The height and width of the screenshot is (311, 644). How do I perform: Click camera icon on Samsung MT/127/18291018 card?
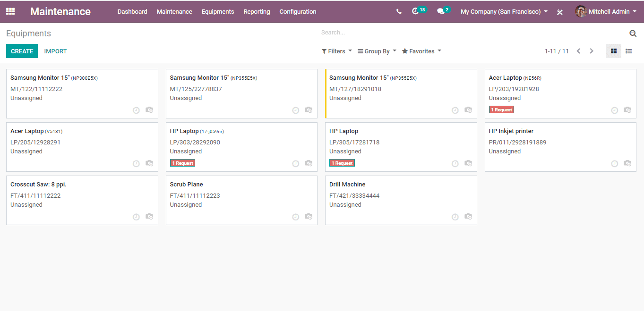click(x=468, y=110)
